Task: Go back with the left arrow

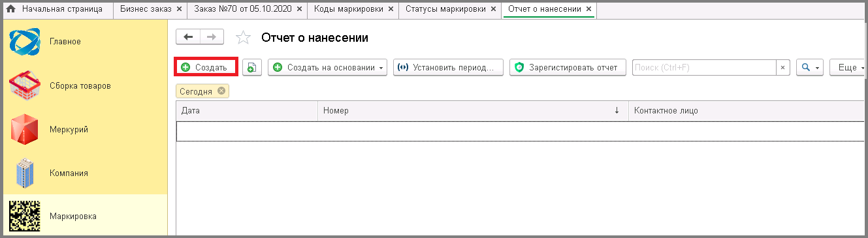Action: pyautogui.click(x=189, y=37)
